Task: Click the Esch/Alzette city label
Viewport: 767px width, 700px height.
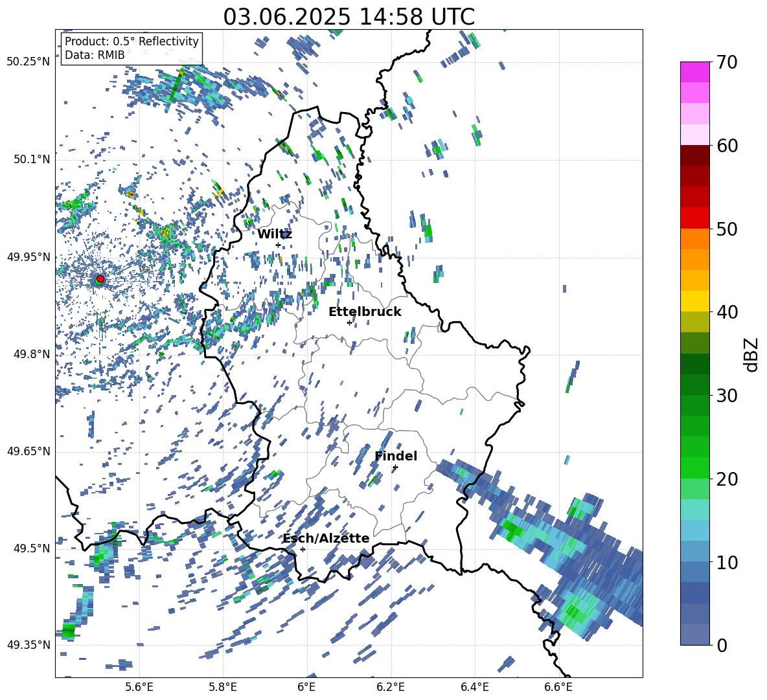Action: click(326, 538)
